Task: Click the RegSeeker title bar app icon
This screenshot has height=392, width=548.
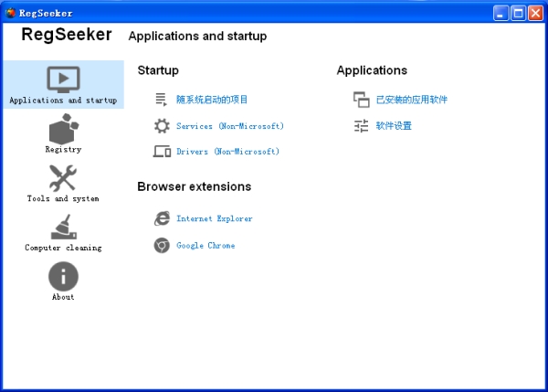Action: point(10,13)
